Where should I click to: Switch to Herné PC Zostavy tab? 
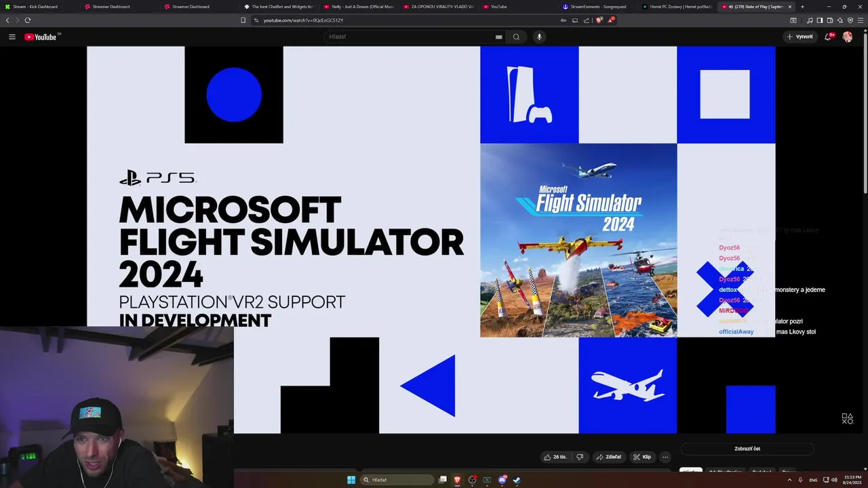click(677, 7)
